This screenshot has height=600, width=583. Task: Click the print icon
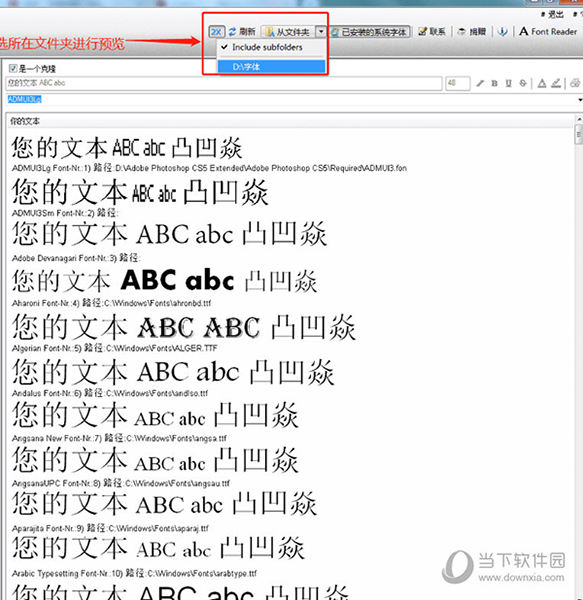pyautogui.click(x=575, y=83)
